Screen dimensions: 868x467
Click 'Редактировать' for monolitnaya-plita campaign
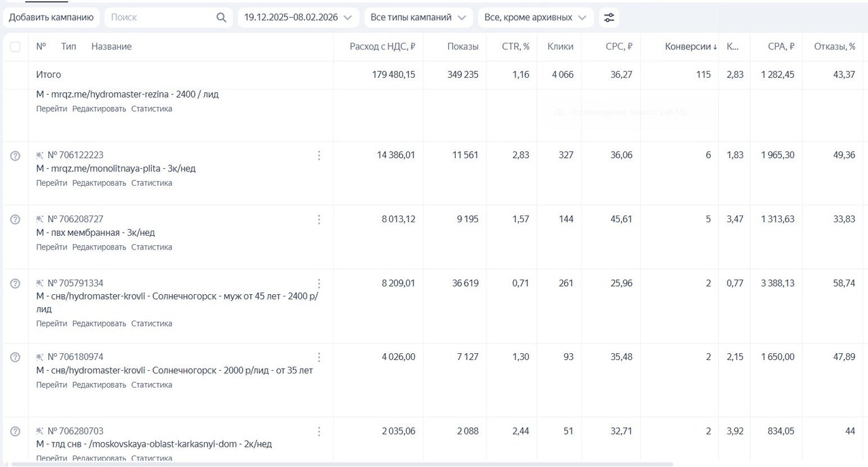point(99,183)
